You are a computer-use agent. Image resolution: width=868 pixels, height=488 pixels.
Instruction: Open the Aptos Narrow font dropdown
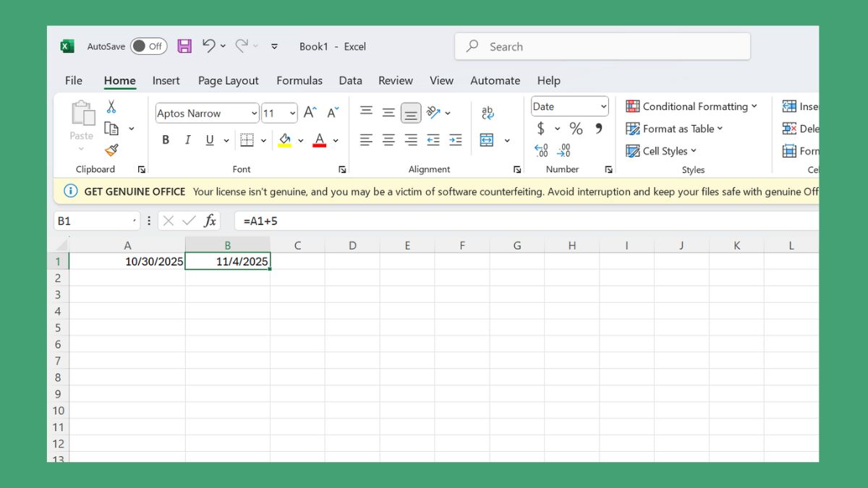[x=205, y=114]
